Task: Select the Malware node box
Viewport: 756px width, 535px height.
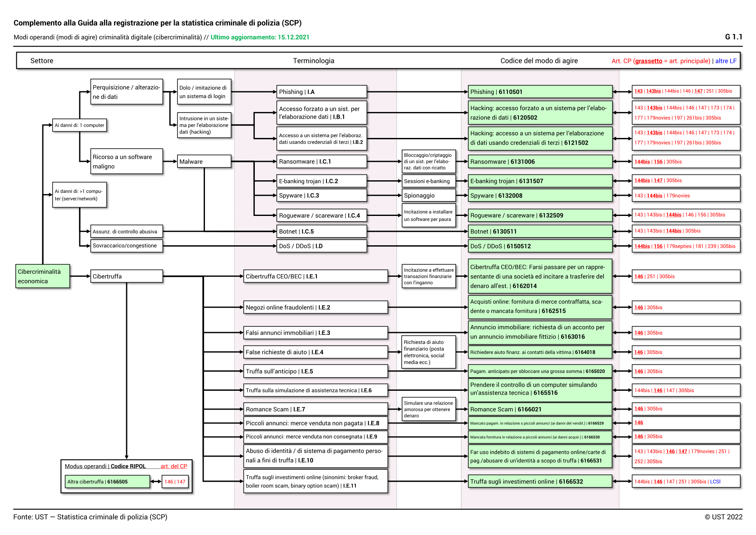Action: pos(204,161)
